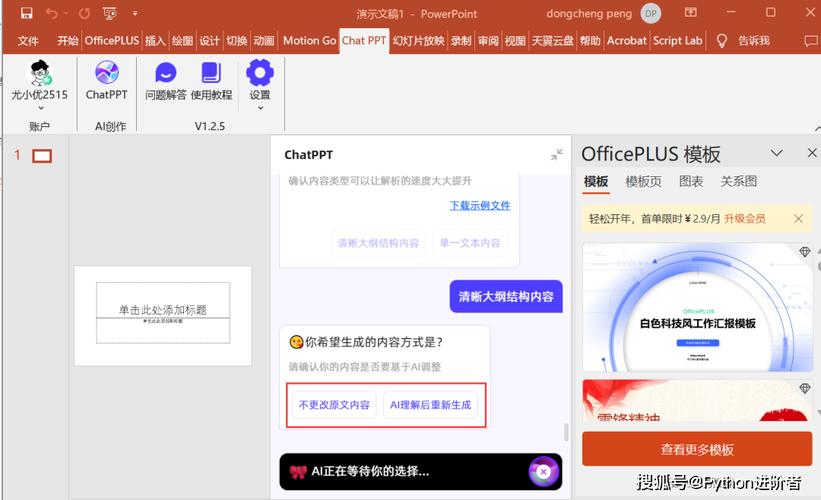
Task: Click diamond premium icon on white template
Action: coord(805,251)
